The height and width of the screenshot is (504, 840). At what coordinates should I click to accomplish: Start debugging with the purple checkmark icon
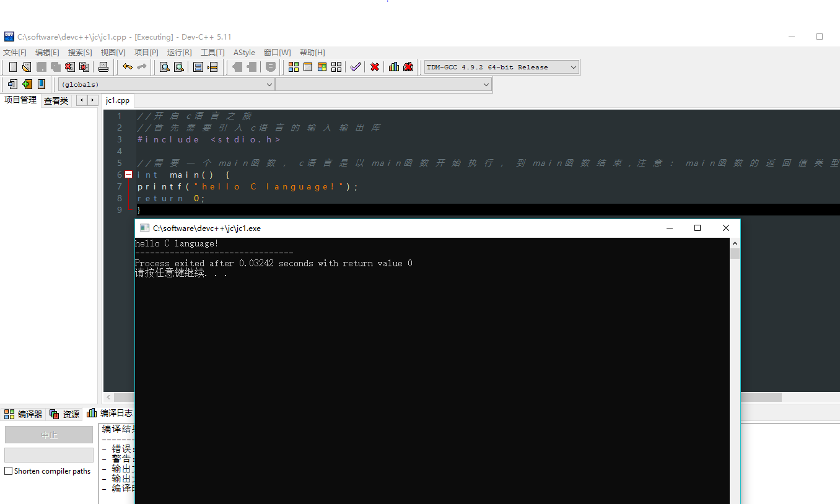(x=356, y=67)
